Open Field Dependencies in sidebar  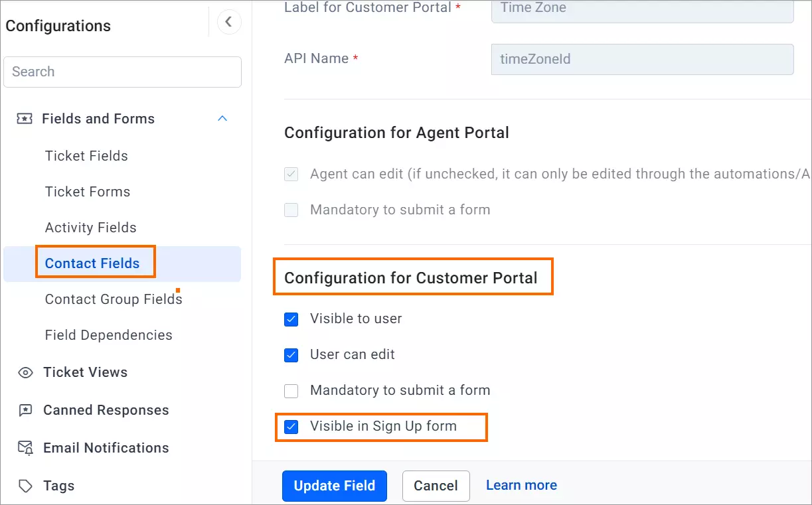[x=109, y=335]
